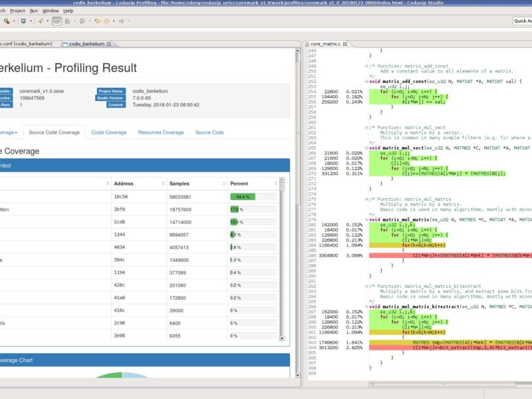Click the Source Code link
The image size is (532, 399).
209,132
